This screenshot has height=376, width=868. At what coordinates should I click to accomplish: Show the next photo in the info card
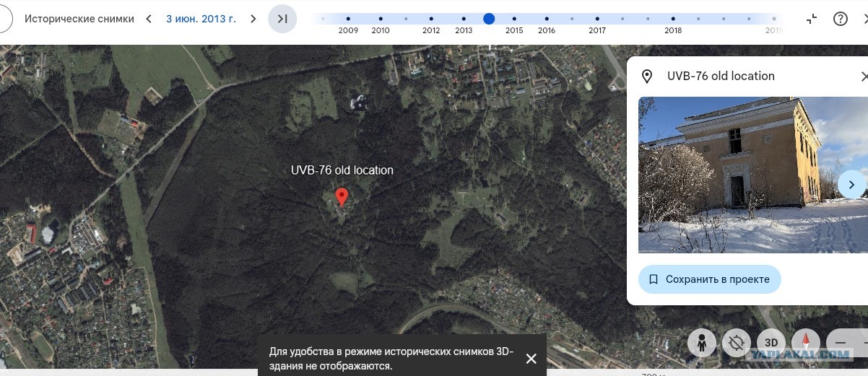[851, 184]
